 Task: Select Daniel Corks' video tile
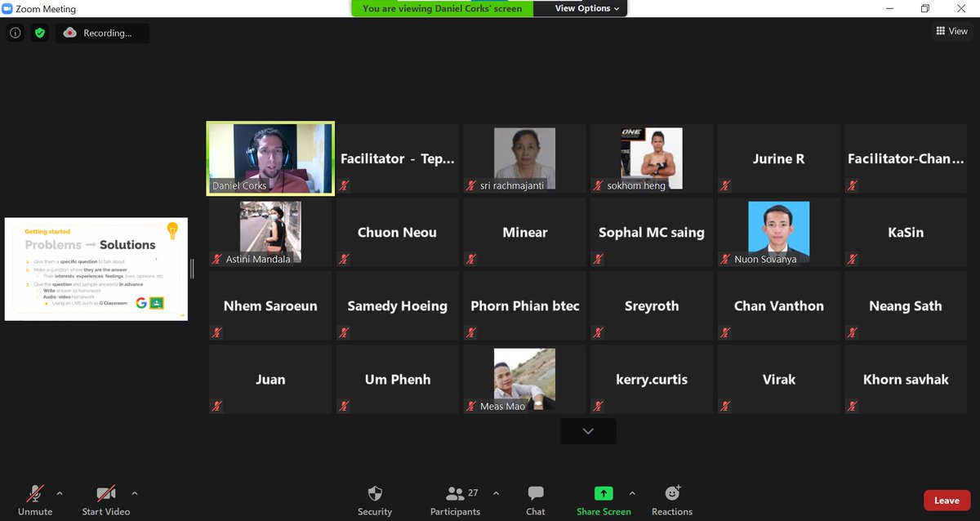[270, 158]
